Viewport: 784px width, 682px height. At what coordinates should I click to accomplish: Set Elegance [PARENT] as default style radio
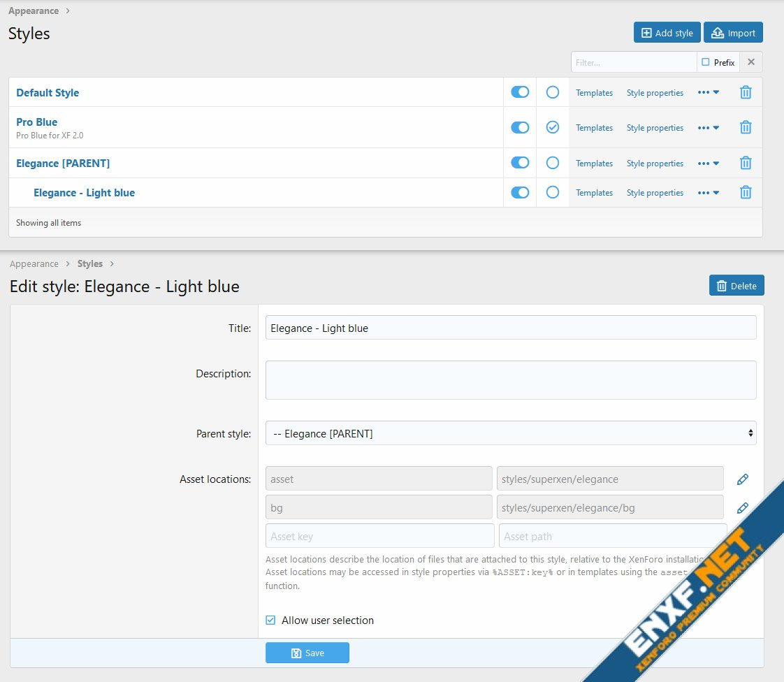553,163
